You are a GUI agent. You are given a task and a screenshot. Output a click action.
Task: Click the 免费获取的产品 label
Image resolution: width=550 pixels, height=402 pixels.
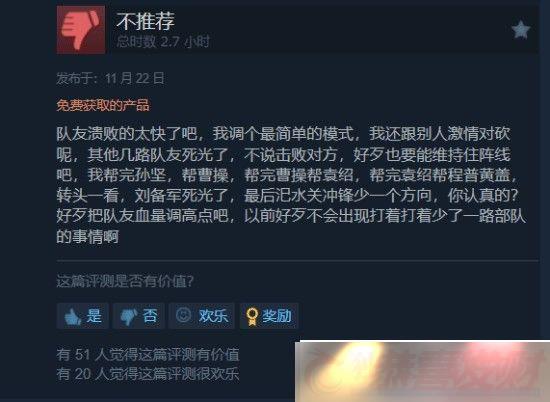(103, 105)
